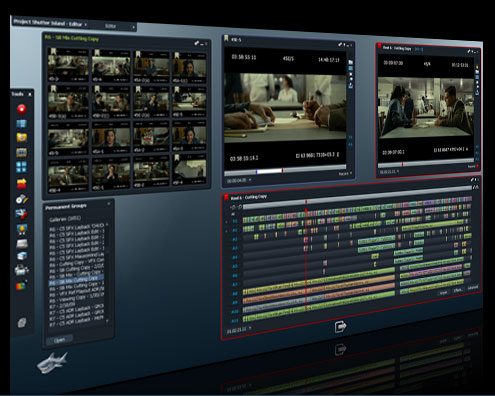The height and width of the screenshot is (396, 495).
Task: Toggle the A1 audio track label
Action: click(x=235, y=230)
